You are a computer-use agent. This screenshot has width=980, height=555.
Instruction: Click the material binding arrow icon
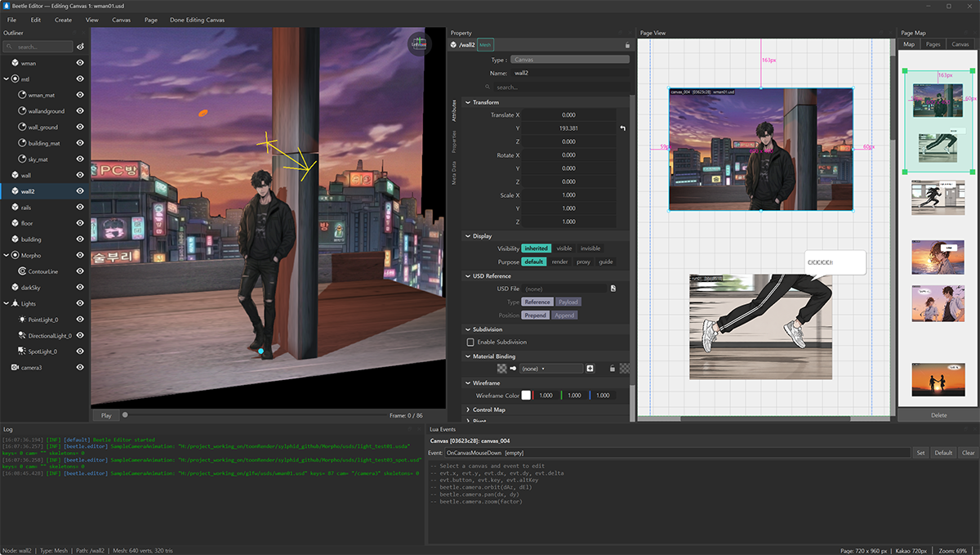(x=514, y=369)
